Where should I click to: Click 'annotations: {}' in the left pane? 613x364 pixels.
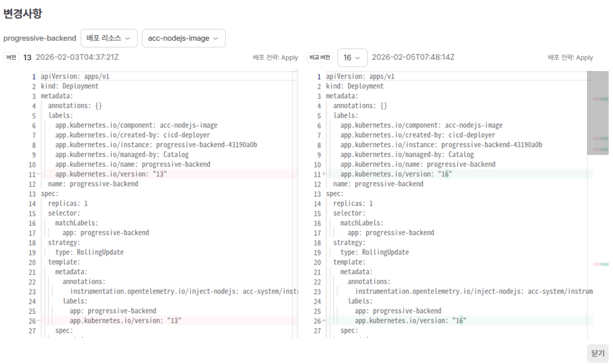(75, 105)
